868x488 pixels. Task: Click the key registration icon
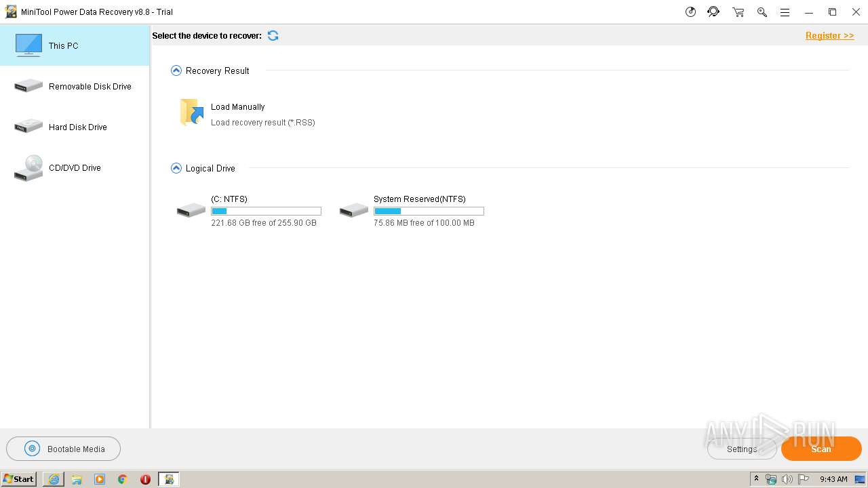point(762,12)
